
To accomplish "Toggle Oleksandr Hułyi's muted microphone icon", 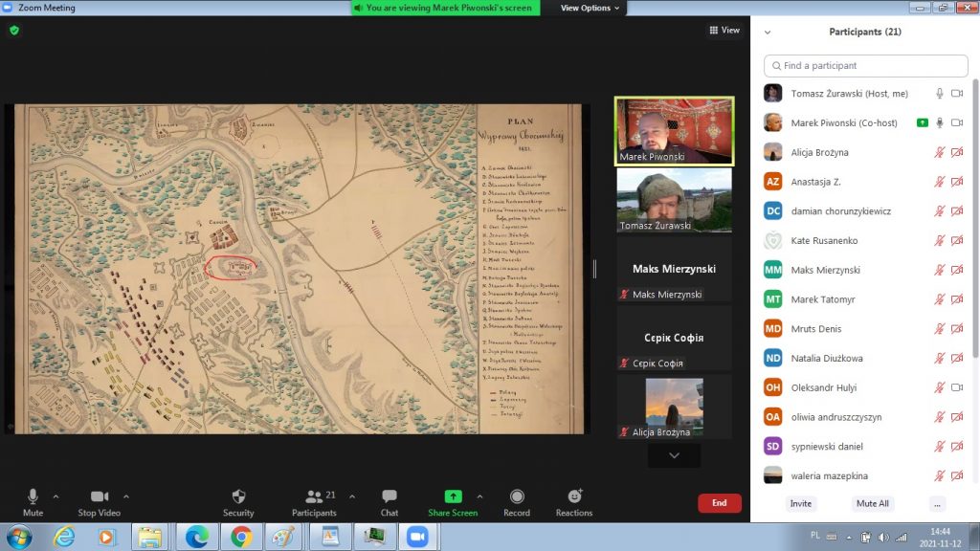I will coord(940,387).
